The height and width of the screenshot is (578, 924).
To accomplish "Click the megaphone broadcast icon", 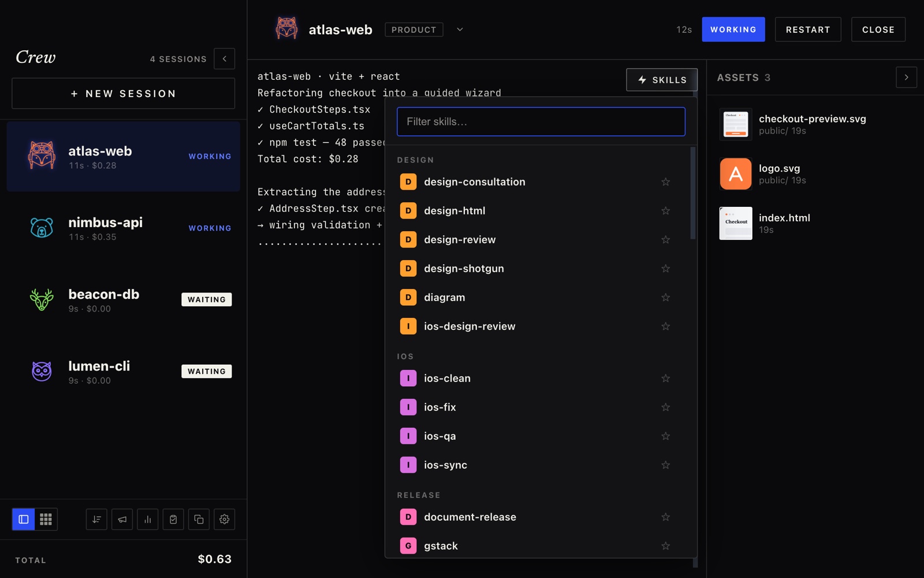I will [122, 519].
